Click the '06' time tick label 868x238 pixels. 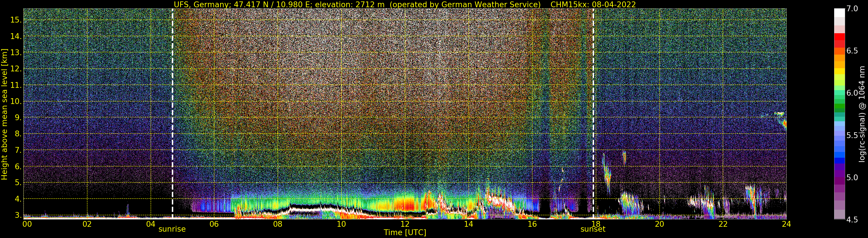pos(214,224)
